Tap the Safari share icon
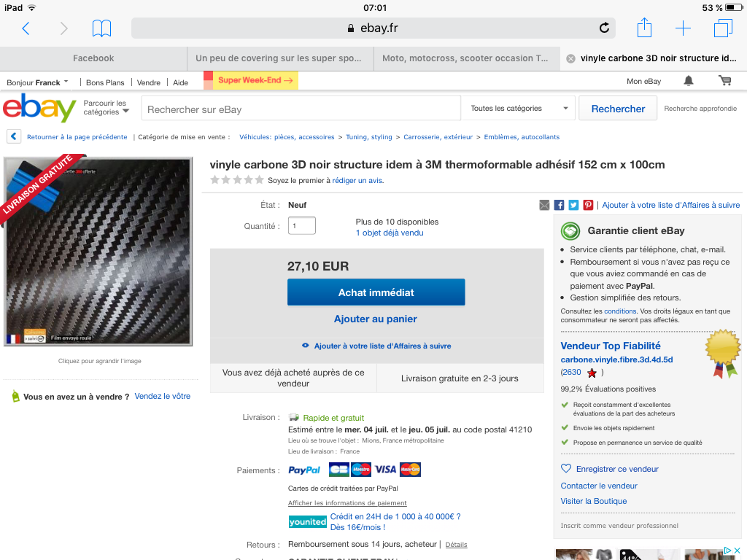Viewport: 747px width, 560px height. point(644,27)
